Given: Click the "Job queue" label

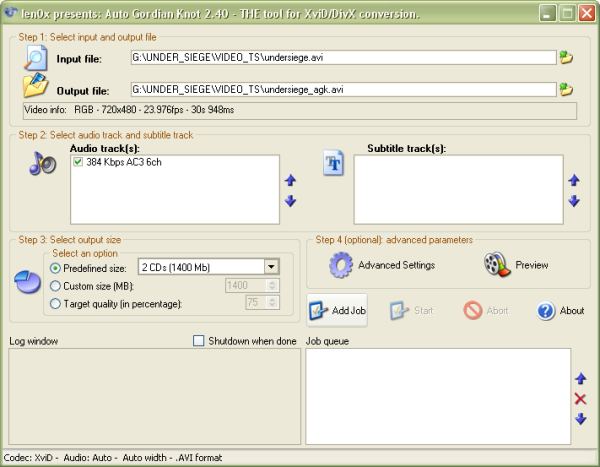Looking at the screenshot, I should tap(327, 341).
